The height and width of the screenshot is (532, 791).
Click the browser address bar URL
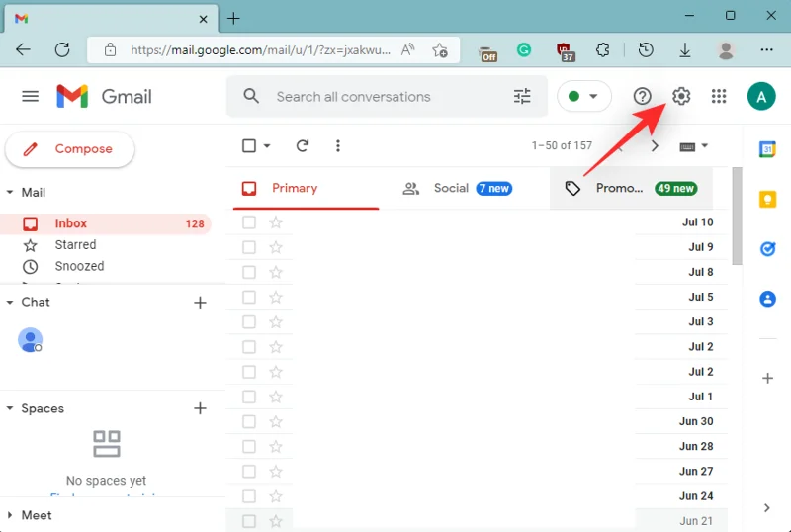tap(260, 50)
